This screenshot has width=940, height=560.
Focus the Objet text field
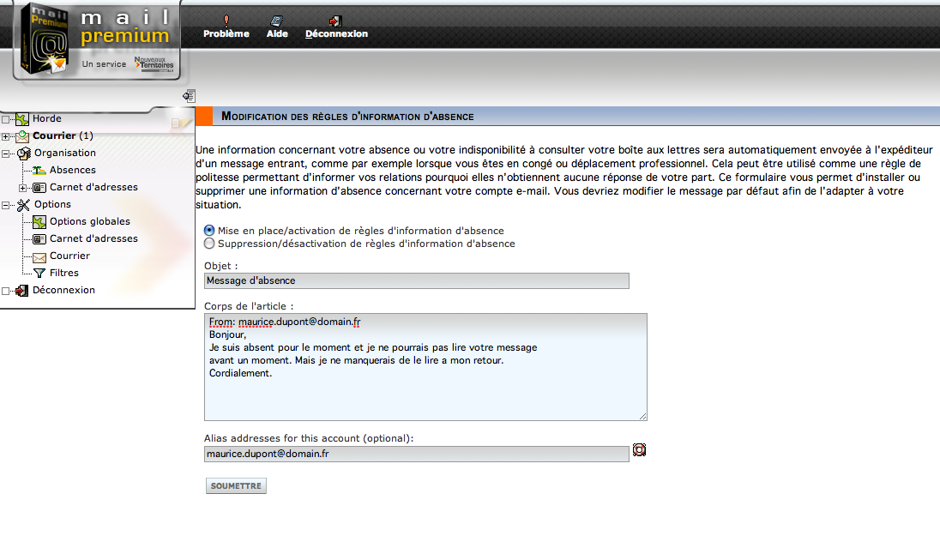click(417, 280)
